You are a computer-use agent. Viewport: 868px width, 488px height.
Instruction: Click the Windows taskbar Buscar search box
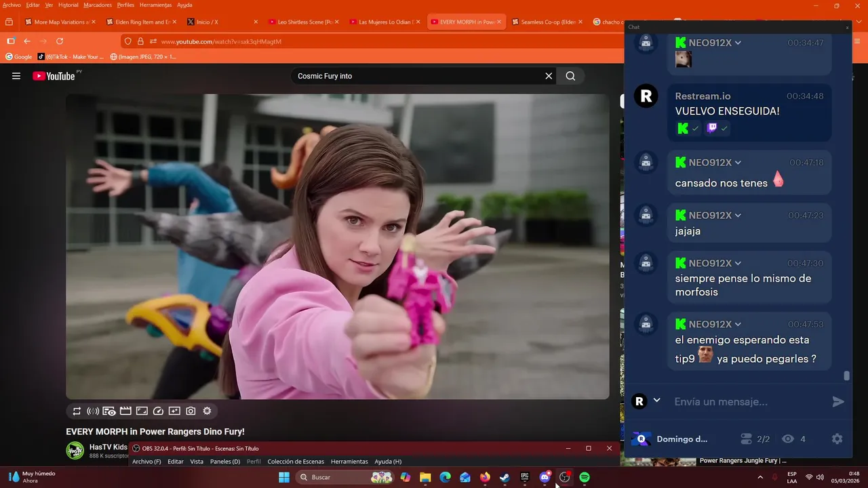tap(345, 477)
